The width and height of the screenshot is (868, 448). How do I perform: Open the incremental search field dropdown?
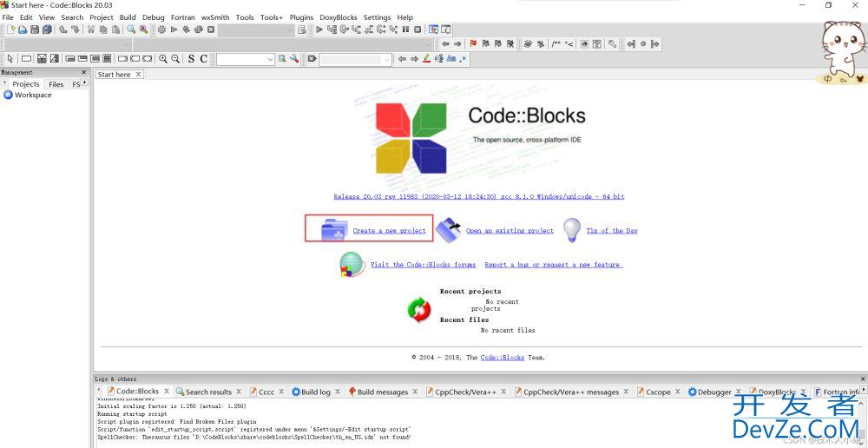pos(387,59)
